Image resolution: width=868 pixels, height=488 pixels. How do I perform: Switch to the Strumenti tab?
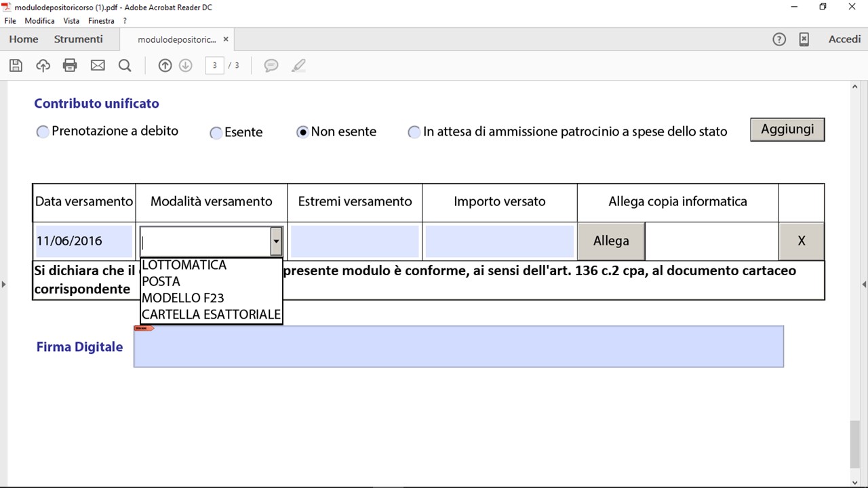(x=79, y=39)
